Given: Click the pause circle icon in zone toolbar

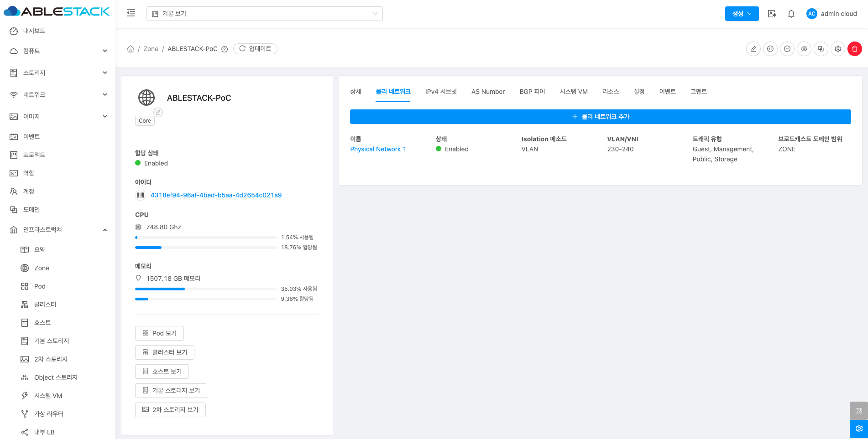Looking at the screenshot, I should tap(770, 49).
